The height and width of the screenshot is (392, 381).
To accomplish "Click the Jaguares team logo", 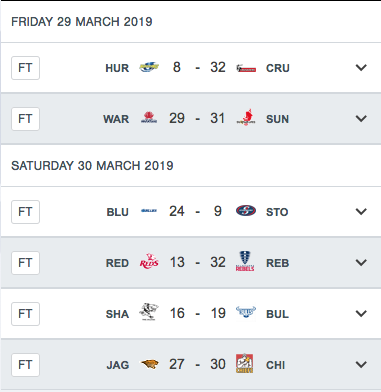I will pos(149,364).
